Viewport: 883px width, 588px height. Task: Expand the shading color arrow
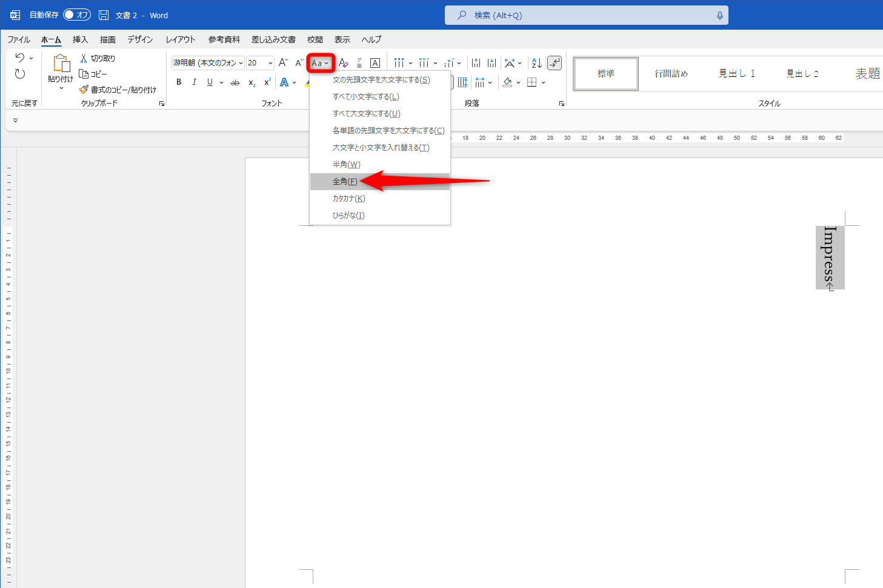pos(518,82)
